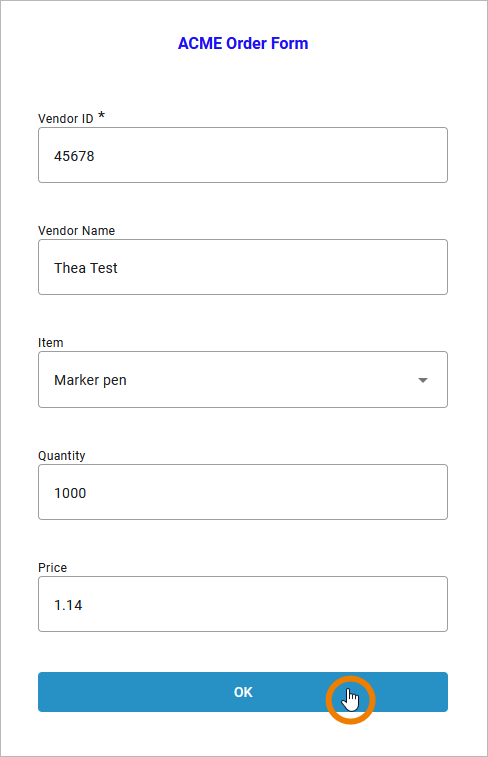Select the Quantity input field
Screen dimensions: 488x757
tap(243, 492)
